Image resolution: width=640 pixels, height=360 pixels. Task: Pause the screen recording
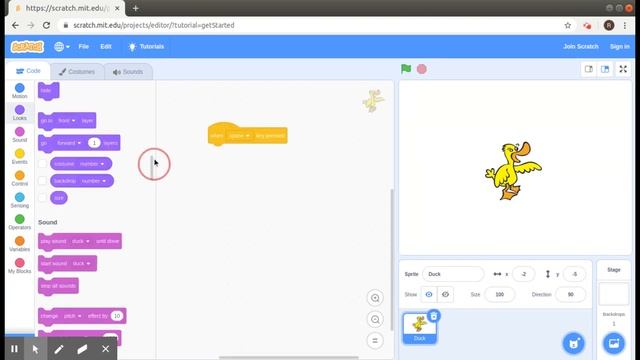(14, 349)
